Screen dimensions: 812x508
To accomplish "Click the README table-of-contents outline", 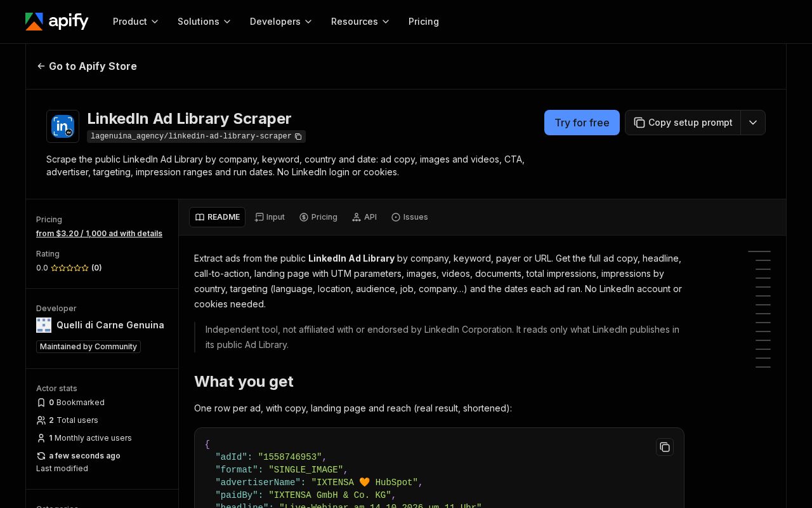I will coord(759,309).
